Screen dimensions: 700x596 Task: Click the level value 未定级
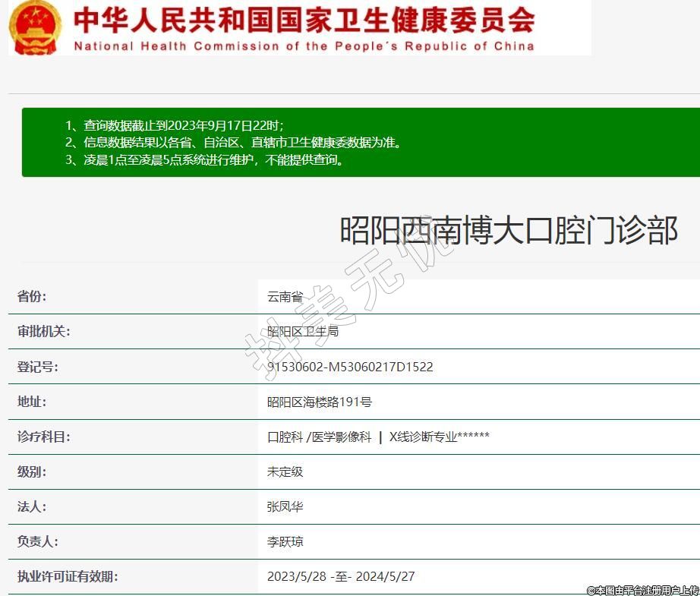click(285, 471)
